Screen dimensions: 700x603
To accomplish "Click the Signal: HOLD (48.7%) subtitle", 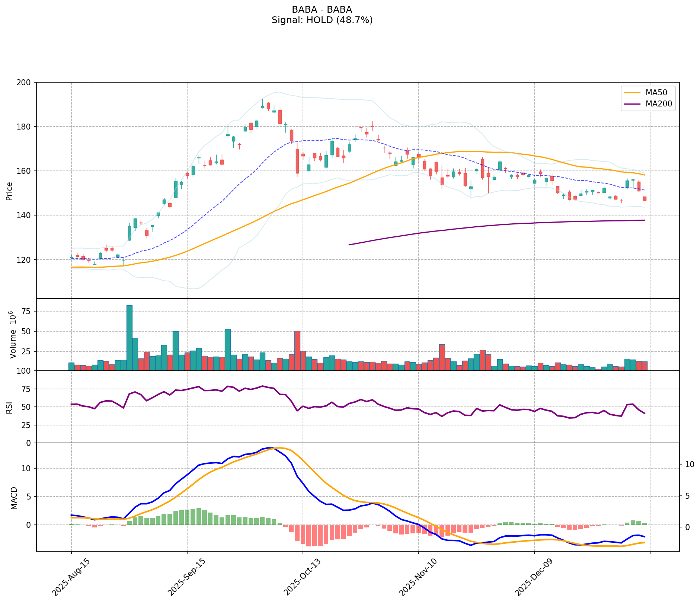I will (322, 20).
